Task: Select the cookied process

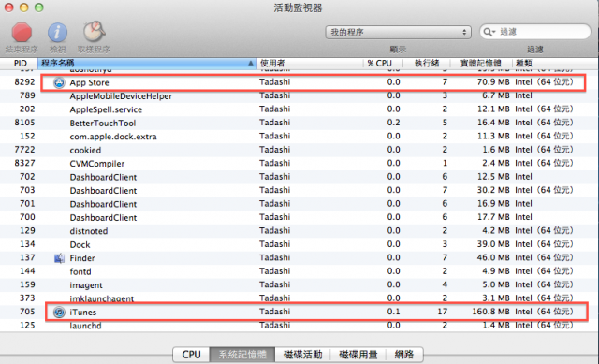Action: click(299, 150)
